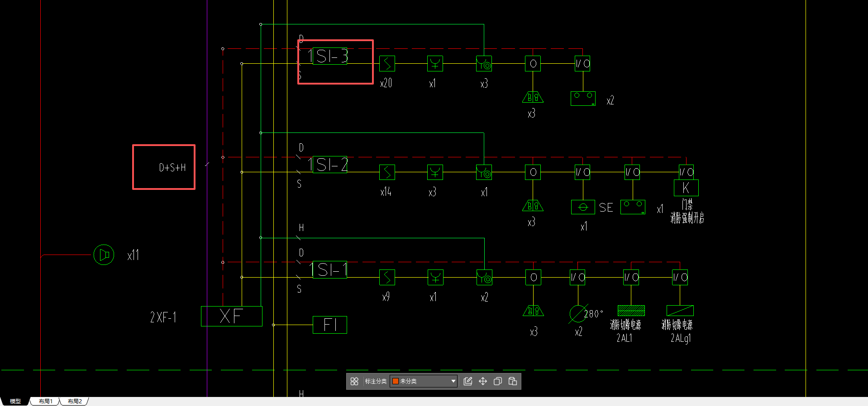868x406 pixels.
Task: Select the manual call point in 1SI-3 row
Action: (x=435, y=64)
